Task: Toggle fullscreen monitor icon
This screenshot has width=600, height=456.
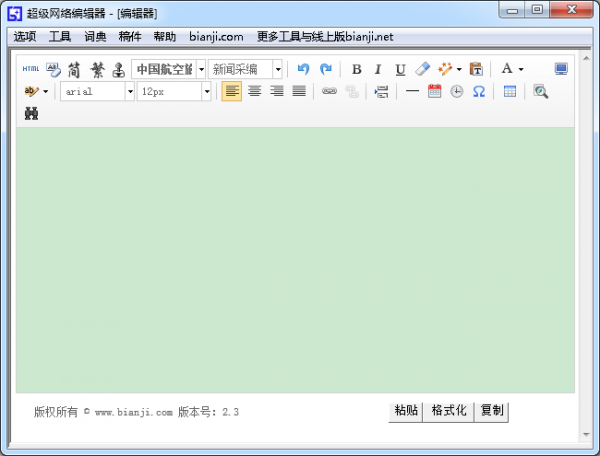Action: click(561, 69)
